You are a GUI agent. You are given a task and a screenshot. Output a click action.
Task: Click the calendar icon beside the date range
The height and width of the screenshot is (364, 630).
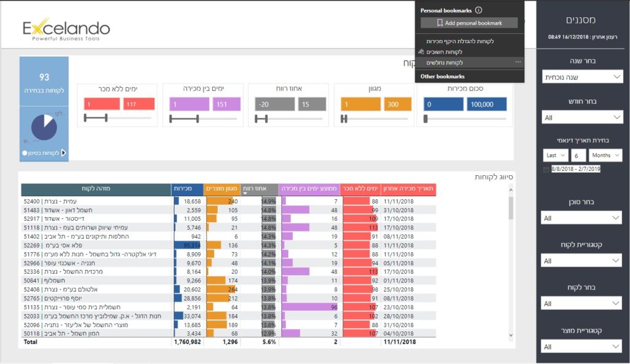coord(546,169)
